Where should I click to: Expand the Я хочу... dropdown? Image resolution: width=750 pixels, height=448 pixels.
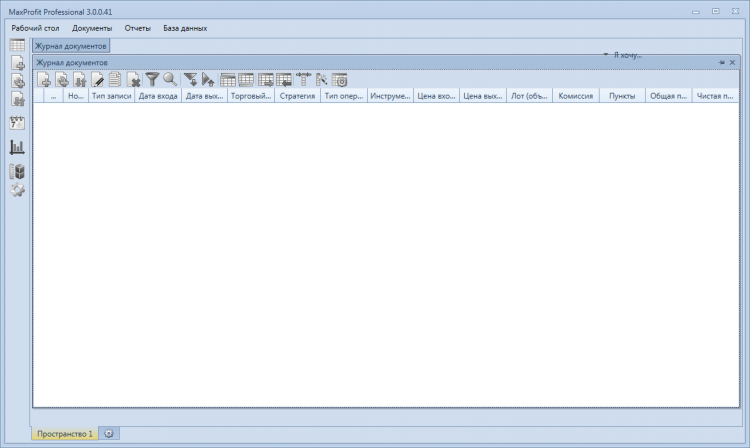[x=623, y=55]
